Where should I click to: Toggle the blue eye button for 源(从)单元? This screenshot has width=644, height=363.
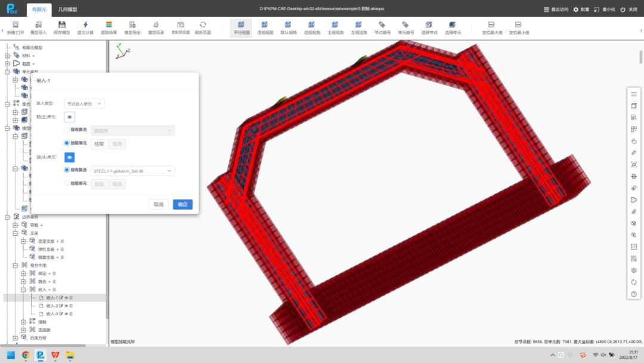(69, 157)
